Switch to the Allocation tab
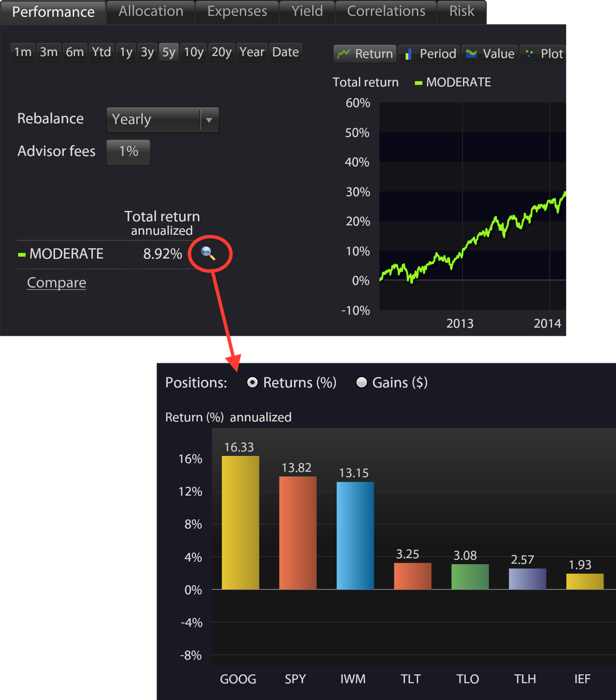This screenshot has height=700, width=616. (x=151, y=11)
